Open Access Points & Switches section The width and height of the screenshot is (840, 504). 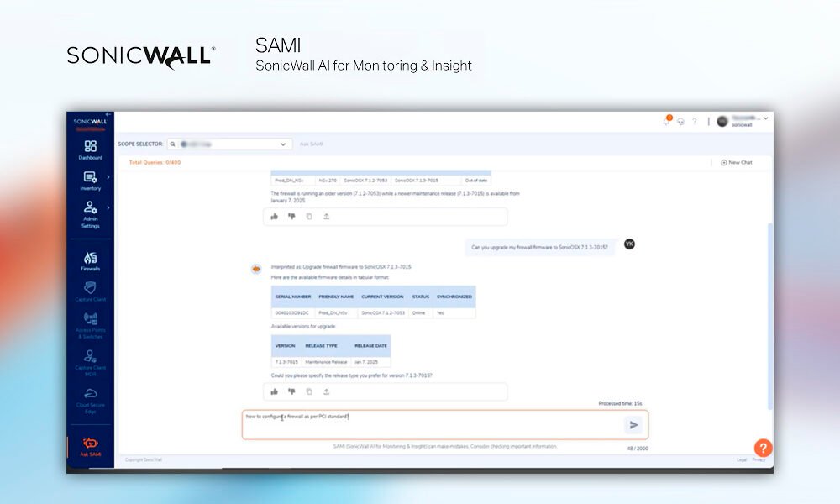91,326
